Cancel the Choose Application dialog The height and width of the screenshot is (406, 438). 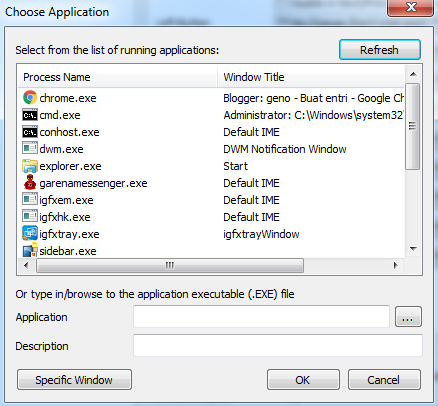coord(384,380)
